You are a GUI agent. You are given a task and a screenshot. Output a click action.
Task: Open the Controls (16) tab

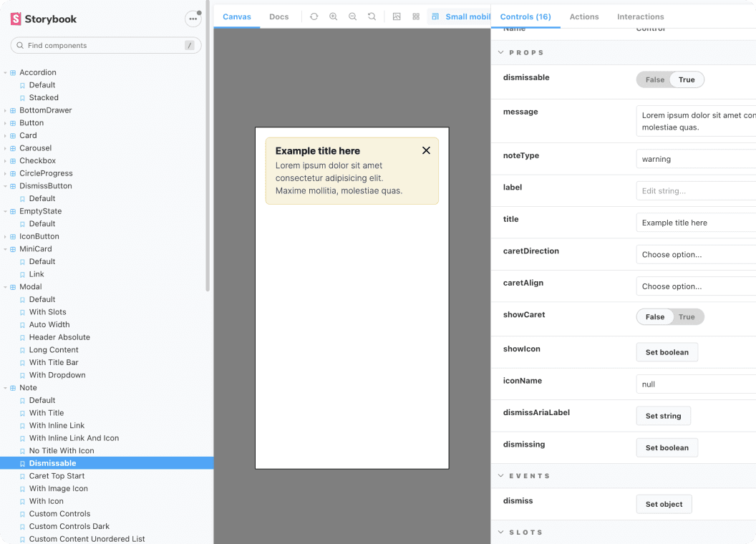[x=525, y=16]
